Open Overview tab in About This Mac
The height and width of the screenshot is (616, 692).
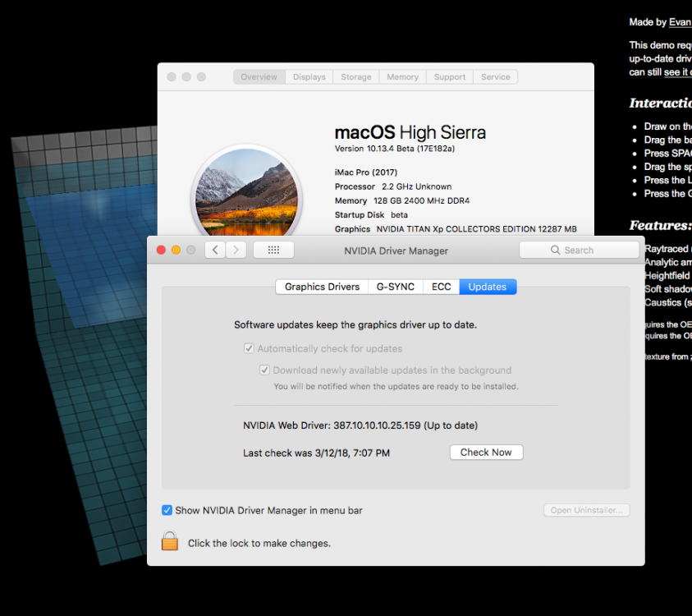[x=259, y=77]
